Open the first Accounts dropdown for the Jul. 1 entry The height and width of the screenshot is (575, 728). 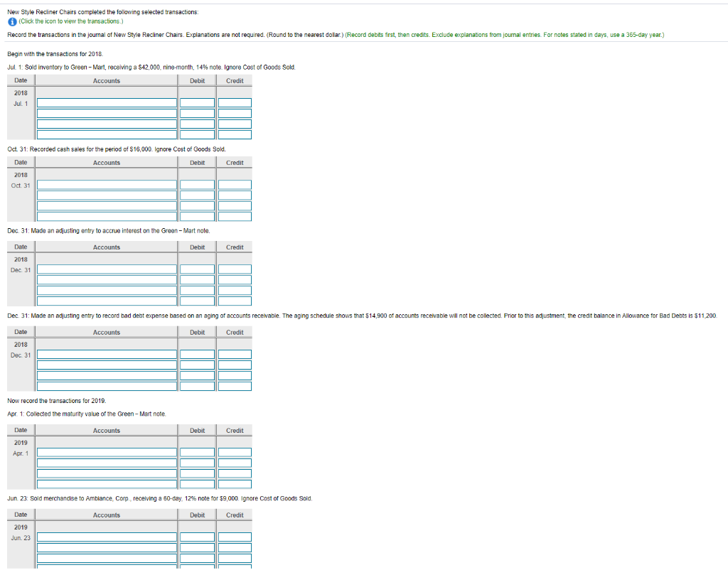click(x=107, y=102)
